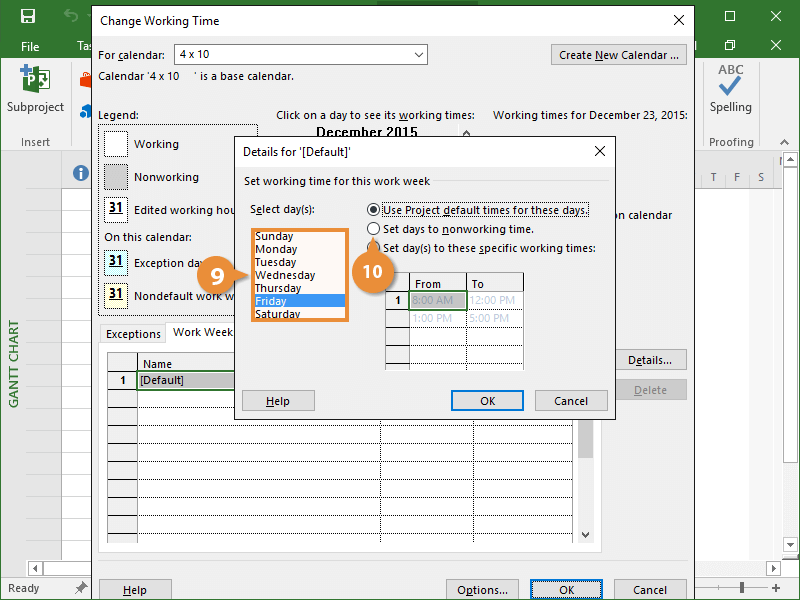Image resolution: width=800 pixels, height=600 pixels.
Task: Open the calendar Options button
Action: tap(482, 589)
